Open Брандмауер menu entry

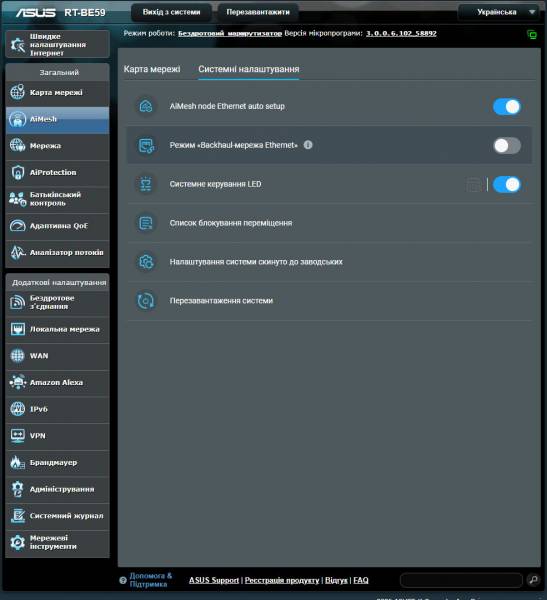coord(57,462)
